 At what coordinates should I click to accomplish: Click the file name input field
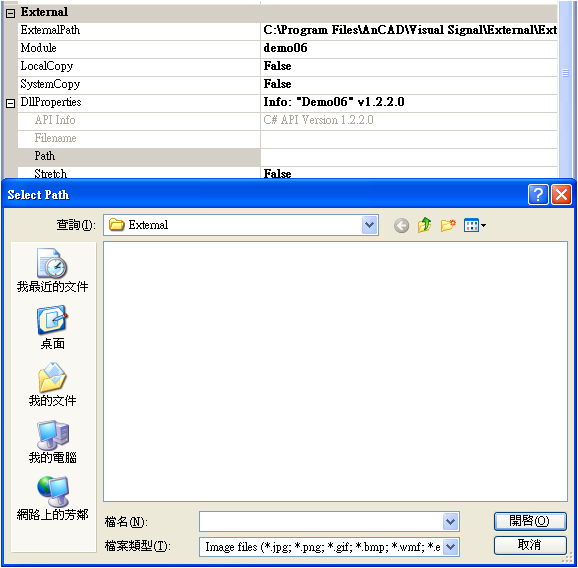pyautogui.click(x=321, y=522)
